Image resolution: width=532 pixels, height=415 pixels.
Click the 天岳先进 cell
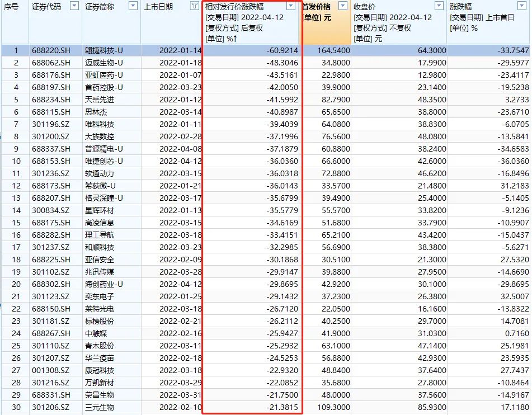[x=100, y=100]
